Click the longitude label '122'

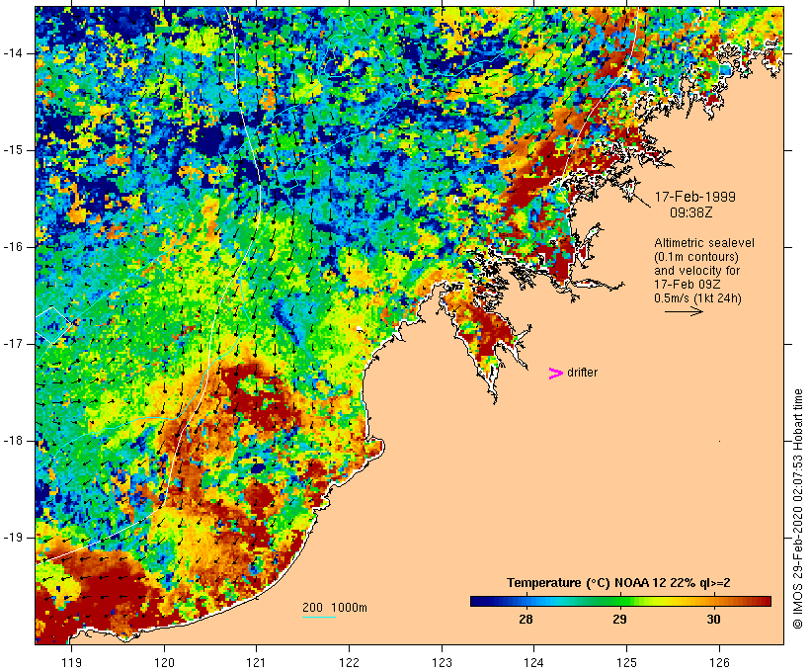coord(350,662)
